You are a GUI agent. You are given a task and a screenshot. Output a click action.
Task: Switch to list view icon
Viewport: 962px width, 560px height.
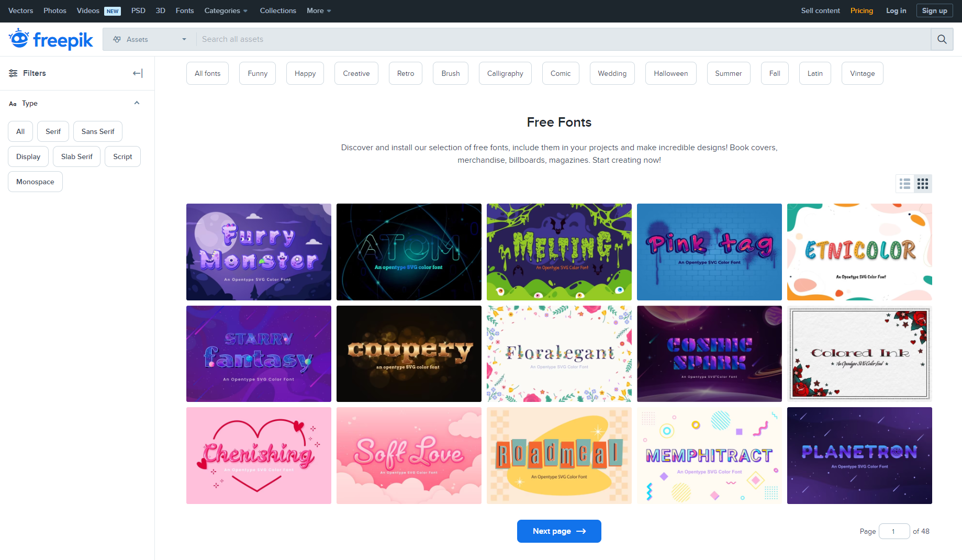click(x=905, y=184)
